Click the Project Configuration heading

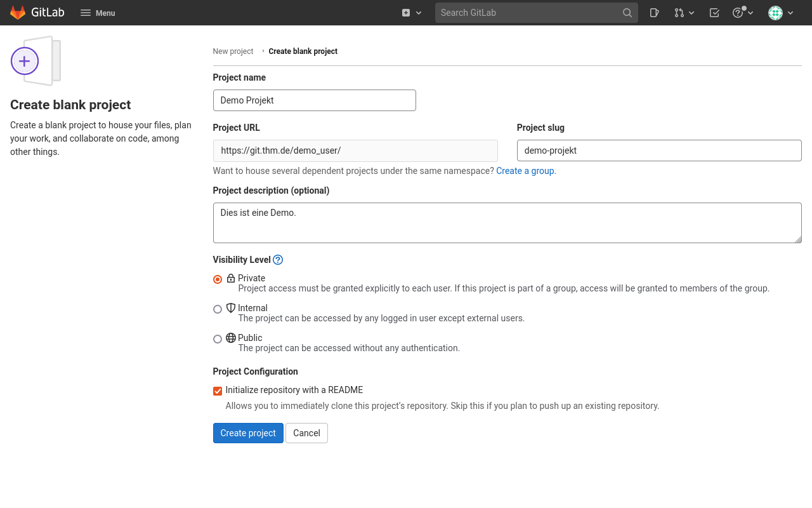pyautogui.click(x=256, y=371)
